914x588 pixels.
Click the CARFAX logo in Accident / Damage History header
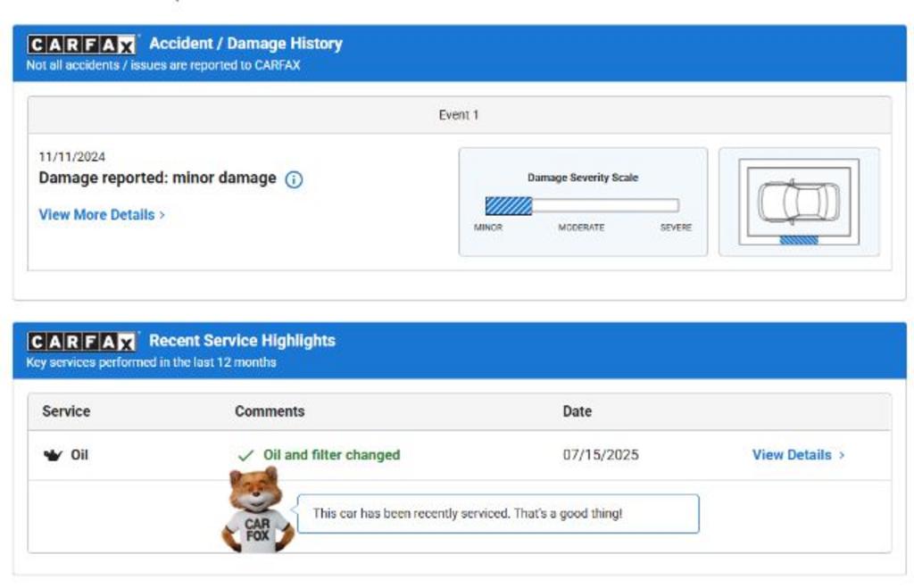(x=81, y=45)
